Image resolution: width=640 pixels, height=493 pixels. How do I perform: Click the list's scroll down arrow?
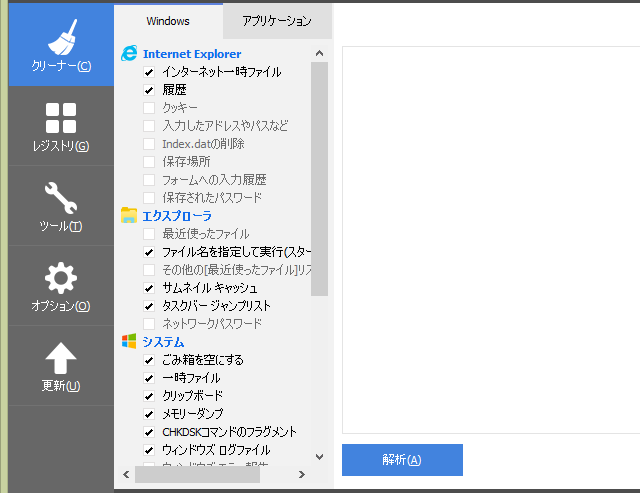320,457
